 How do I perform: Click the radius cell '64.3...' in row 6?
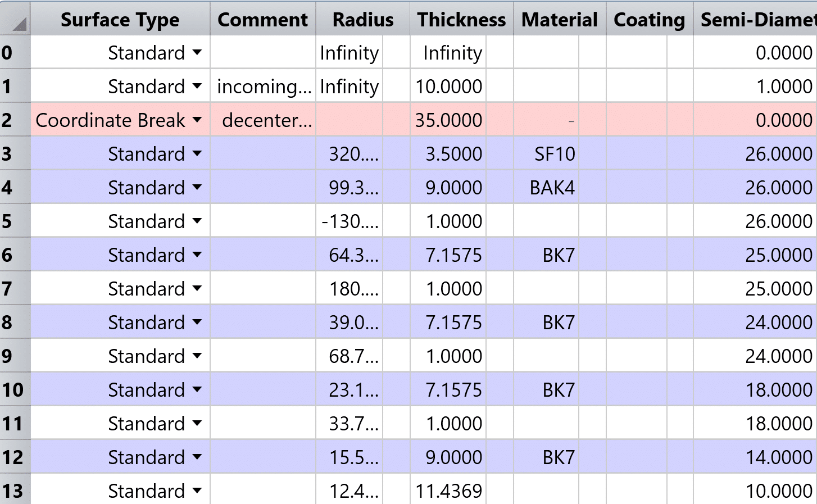click(350, 255)
